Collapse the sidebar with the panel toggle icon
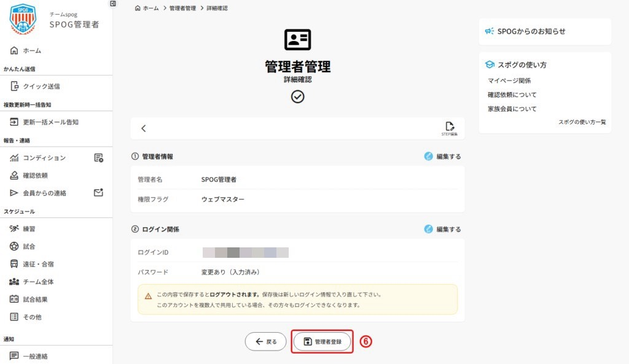The image size is (629, 364). coord(113,4)
